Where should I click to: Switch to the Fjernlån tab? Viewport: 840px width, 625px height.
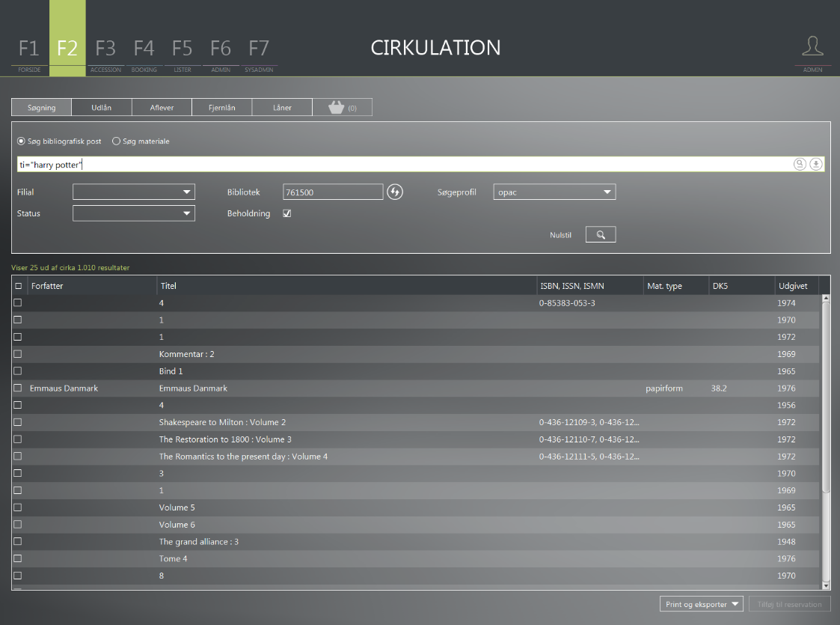tap(222, 107)
